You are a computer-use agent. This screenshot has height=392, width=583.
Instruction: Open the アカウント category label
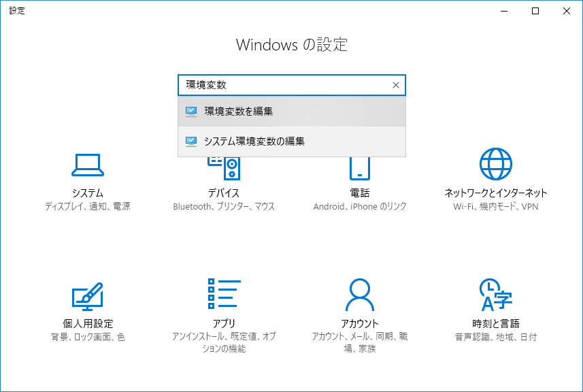pos(360,323)
